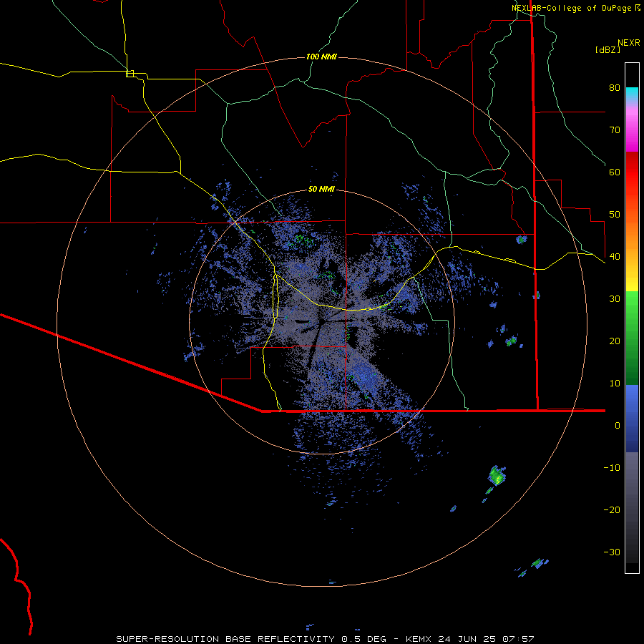Image resolution: width=644 pixels, height=644 pixels.
Task: Click the KEMX station identifier in the caption
Action: point(420,639)
